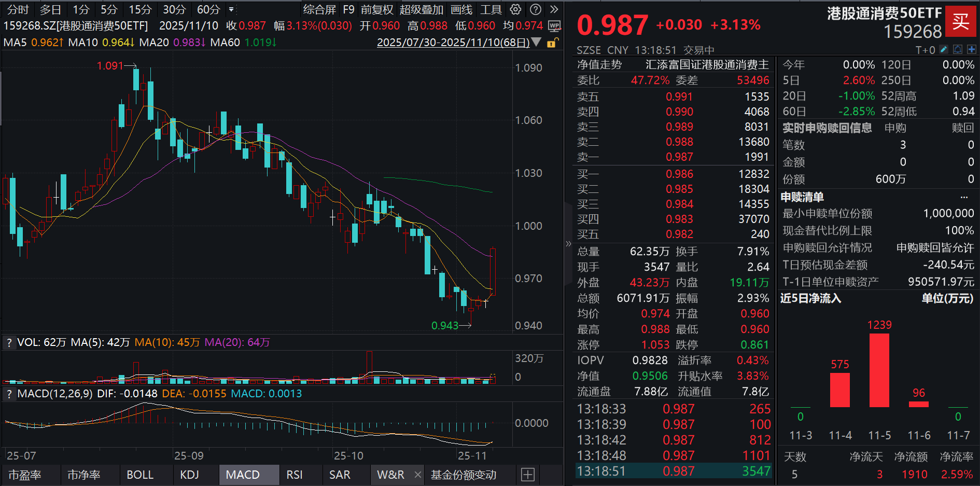The height and width of the screenshot is (486, 980).
Task: Select 市净率 indicator tab
Action: [84, 475]
